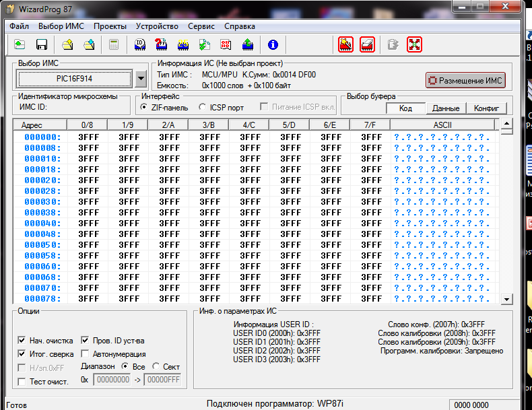
Task: Click the Адрес column header
Action: click(40, 125)
